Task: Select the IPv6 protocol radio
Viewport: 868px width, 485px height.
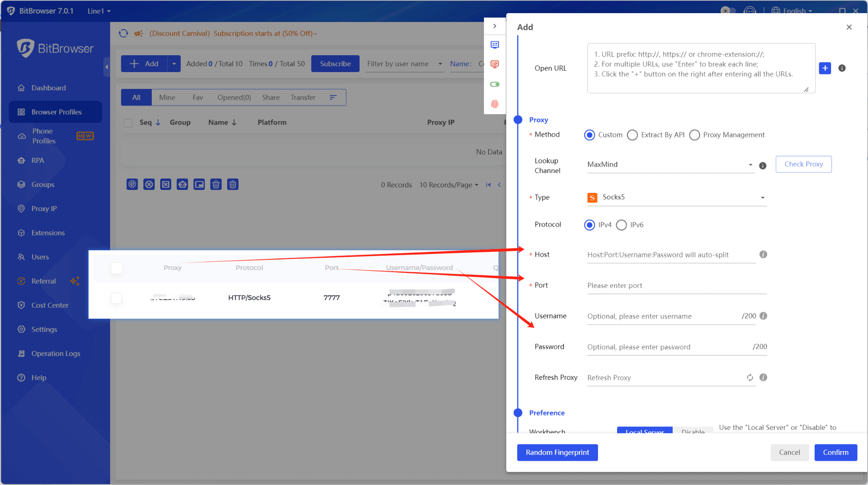Action: [621, 225]
